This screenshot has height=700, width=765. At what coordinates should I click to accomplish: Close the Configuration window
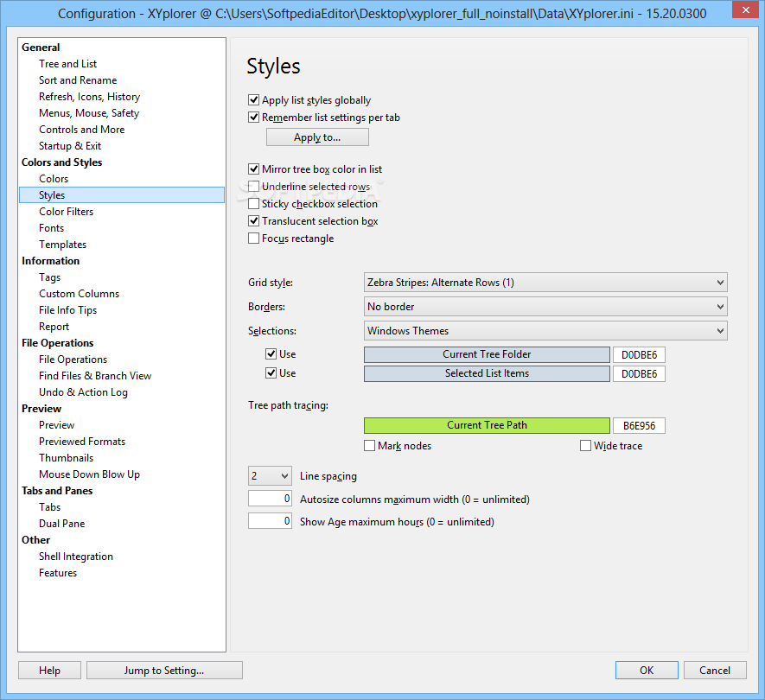[x=745, y=10]
